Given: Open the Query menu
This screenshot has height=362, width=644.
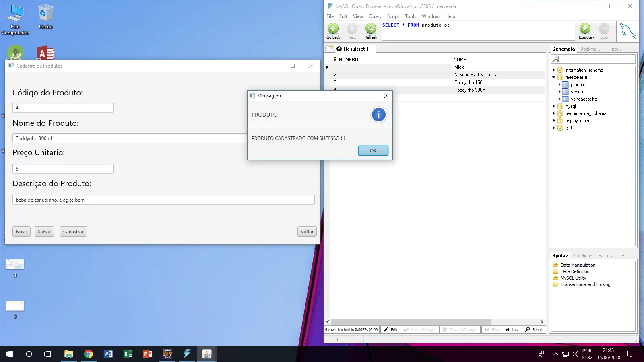Looking at the screenshot, I should (x=375, y=16).
